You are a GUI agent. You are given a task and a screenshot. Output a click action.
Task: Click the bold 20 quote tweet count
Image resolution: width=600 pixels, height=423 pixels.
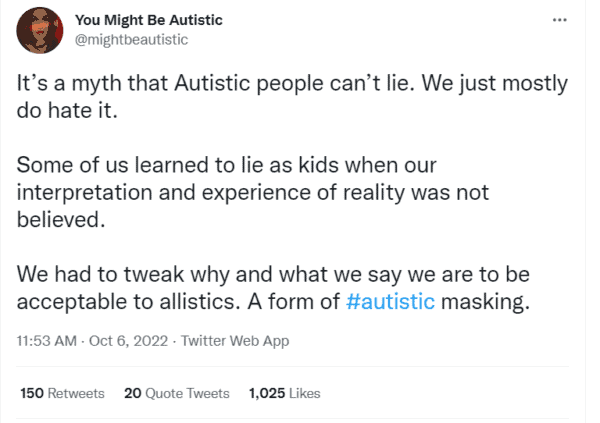tap(133, 393)
